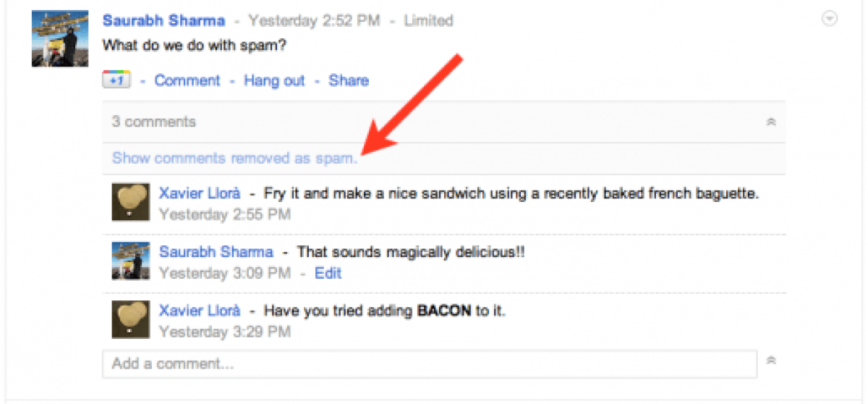Click Saurabh's avatar on the magically delicious comment
Image resolution: width=868 pixels, height=404 pixels.
coord(131,261)
